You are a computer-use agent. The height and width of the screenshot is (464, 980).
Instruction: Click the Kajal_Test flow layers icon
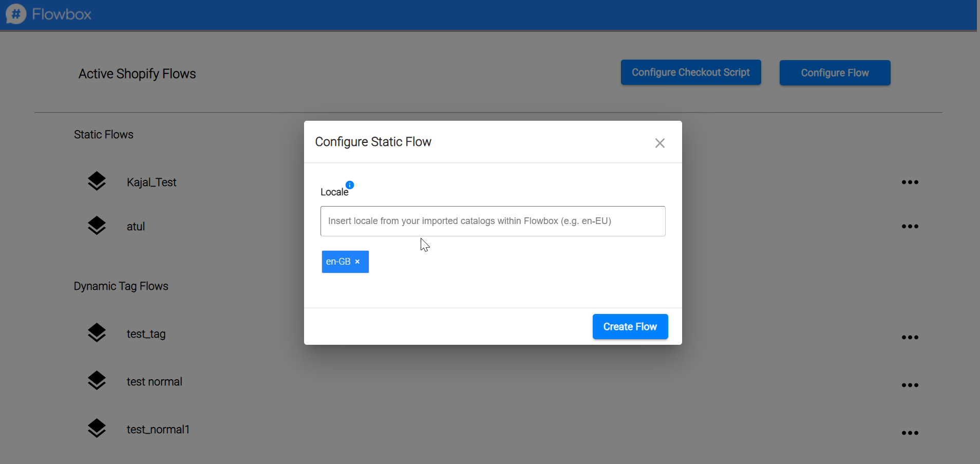click(x=97, y=181)
